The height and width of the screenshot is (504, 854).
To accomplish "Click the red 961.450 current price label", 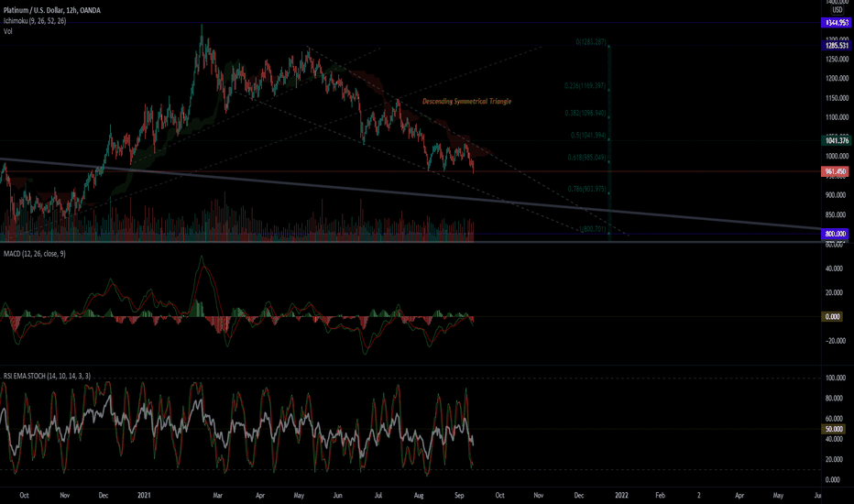I will click(x=836, y=171).
